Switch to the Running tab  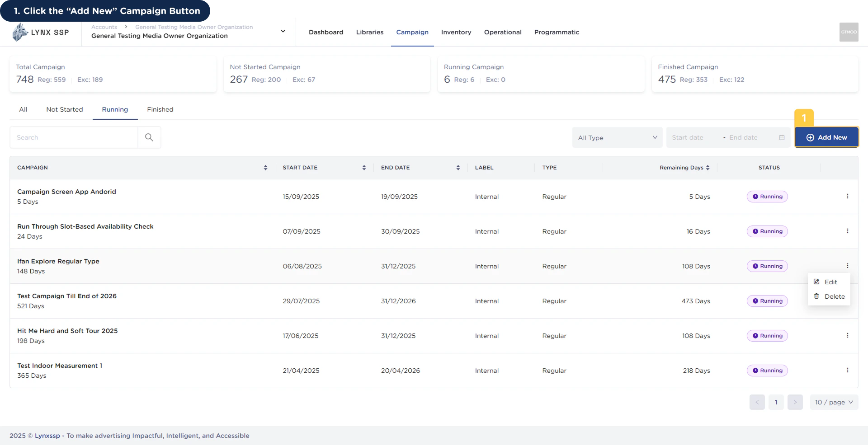(115, 109)
